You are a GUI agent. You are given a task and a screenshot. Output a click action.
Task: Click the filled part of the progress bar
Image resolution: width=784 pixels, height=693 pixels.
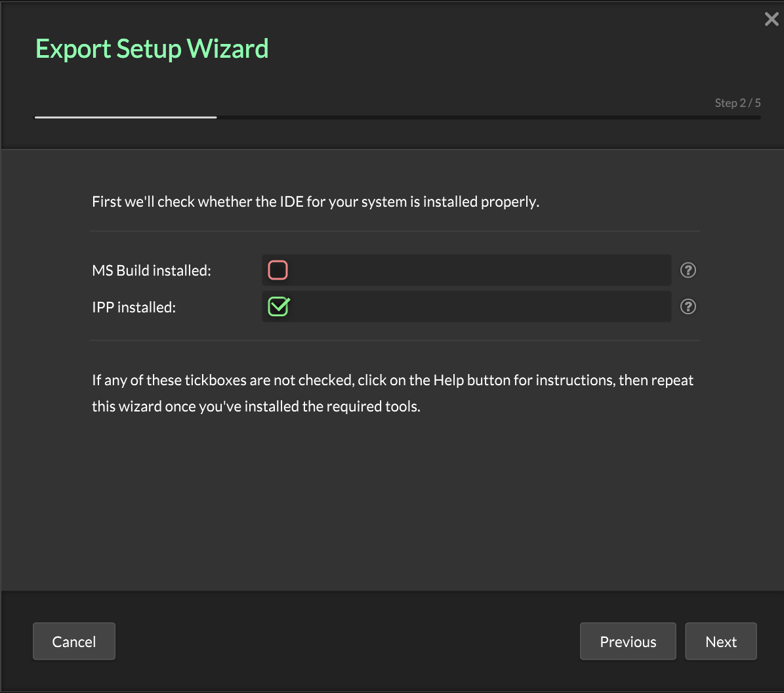[x=125, y=117]
